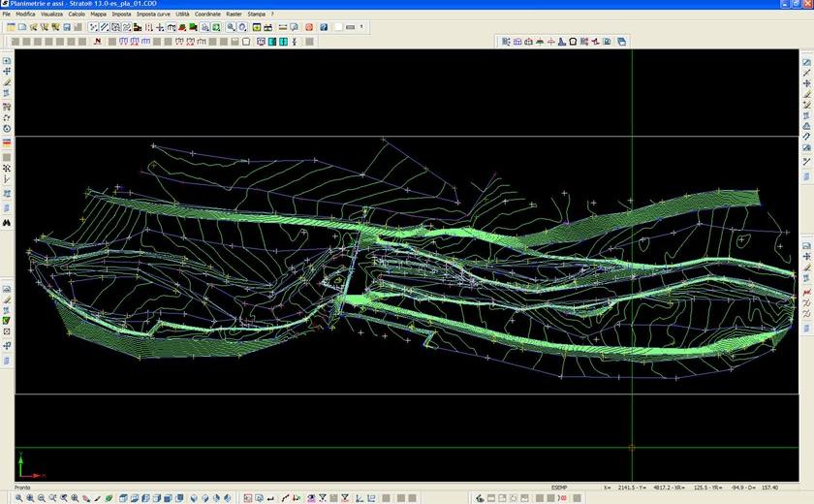Click the red N icon in second toolbar
814x504 pixels.
click(96, 42)
